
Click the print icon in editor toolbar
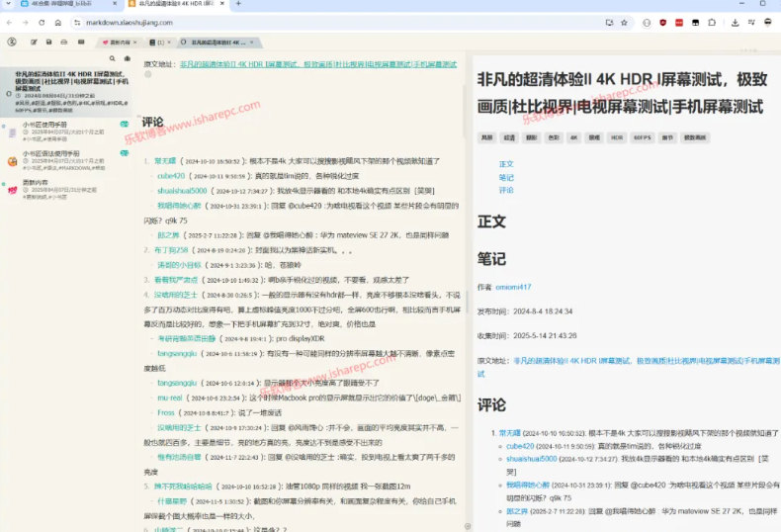(x=63, y=43)
